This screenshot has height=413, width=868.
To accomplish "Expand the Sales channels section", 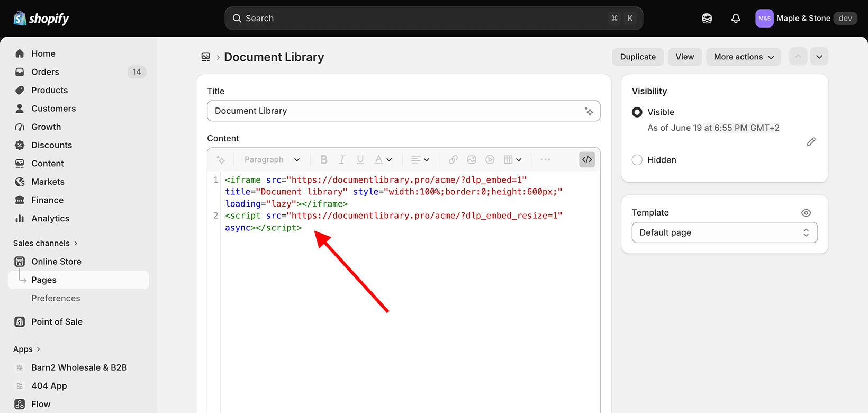I will click(46, 243).
